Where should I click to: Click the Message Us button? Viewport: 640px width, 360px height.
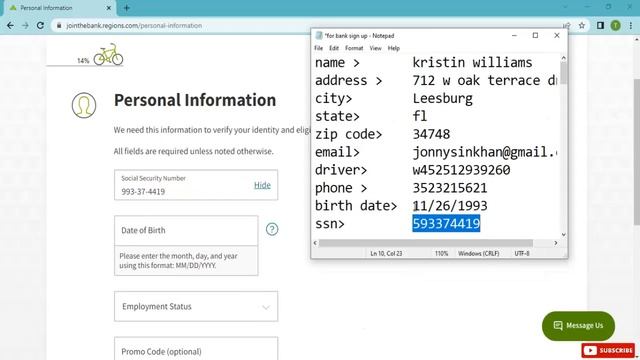click(578, 325)
